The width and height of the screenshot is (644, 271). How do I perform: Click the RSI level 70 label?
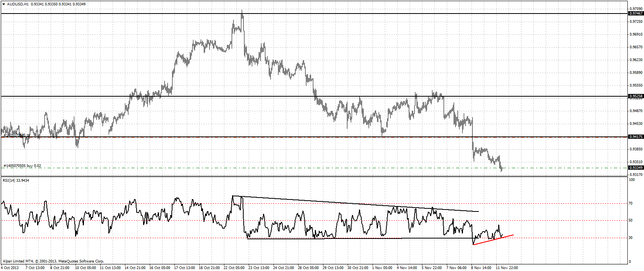point(630,203)
